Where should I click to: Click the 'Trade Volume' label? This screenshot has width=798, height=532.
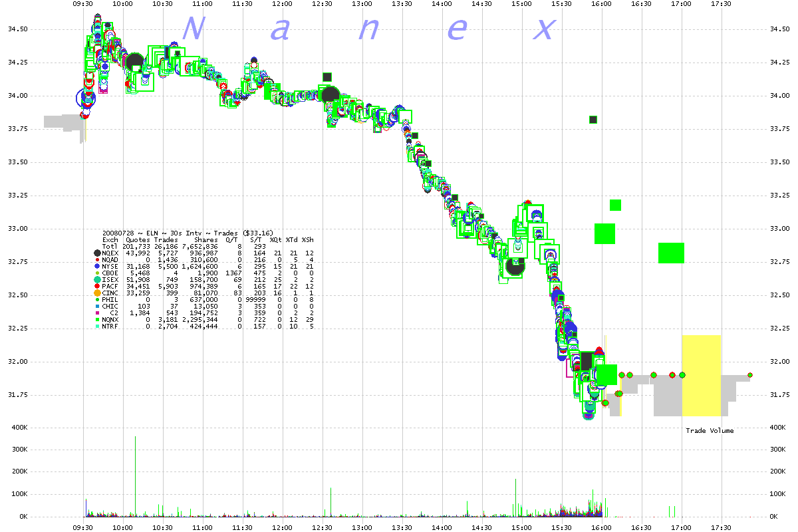pos(710,431)
